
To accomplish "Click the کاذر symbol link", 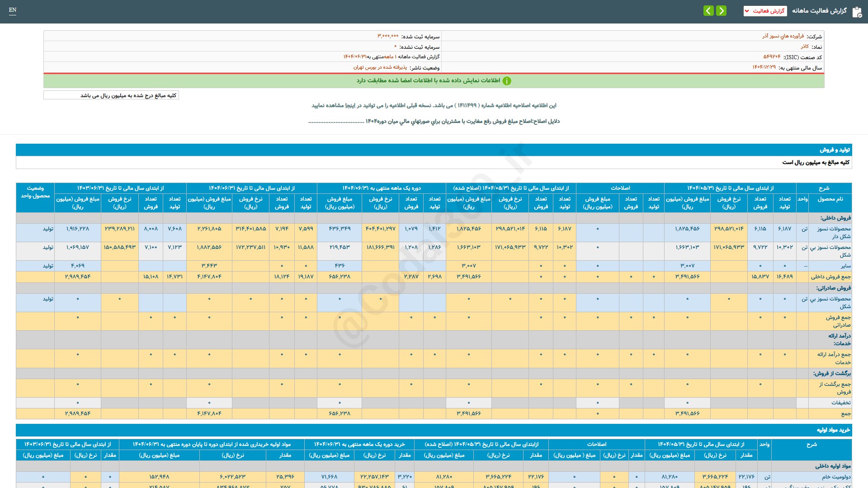I will (x=805, y=47).
